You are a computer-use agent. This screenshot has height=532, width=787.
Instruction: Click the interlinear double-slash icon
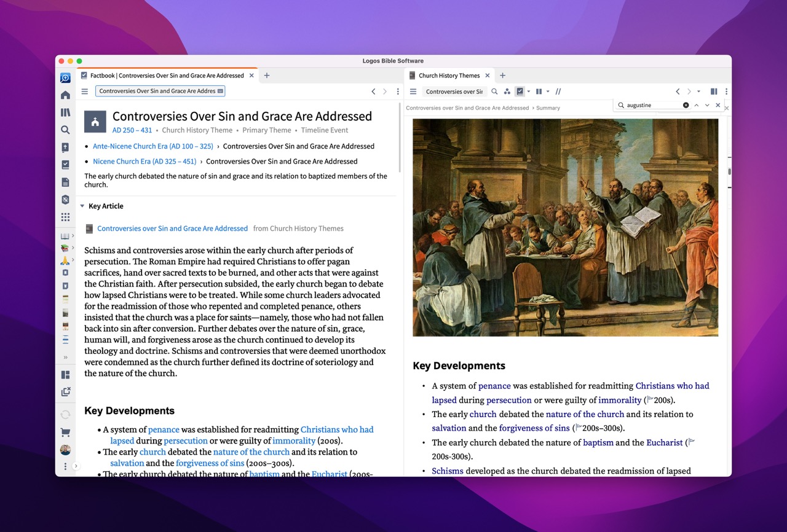click(x=558, y=92)
